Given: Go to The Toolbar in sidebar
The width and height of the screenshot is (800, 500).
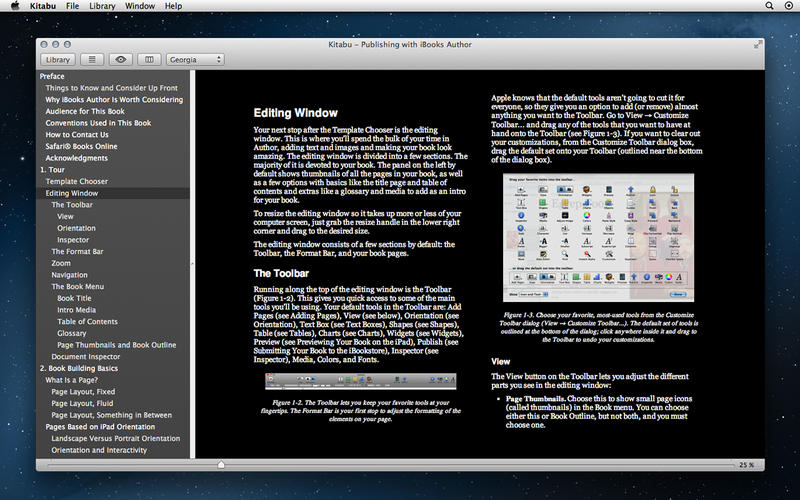Looking at the screenshot, I should 72,205.
